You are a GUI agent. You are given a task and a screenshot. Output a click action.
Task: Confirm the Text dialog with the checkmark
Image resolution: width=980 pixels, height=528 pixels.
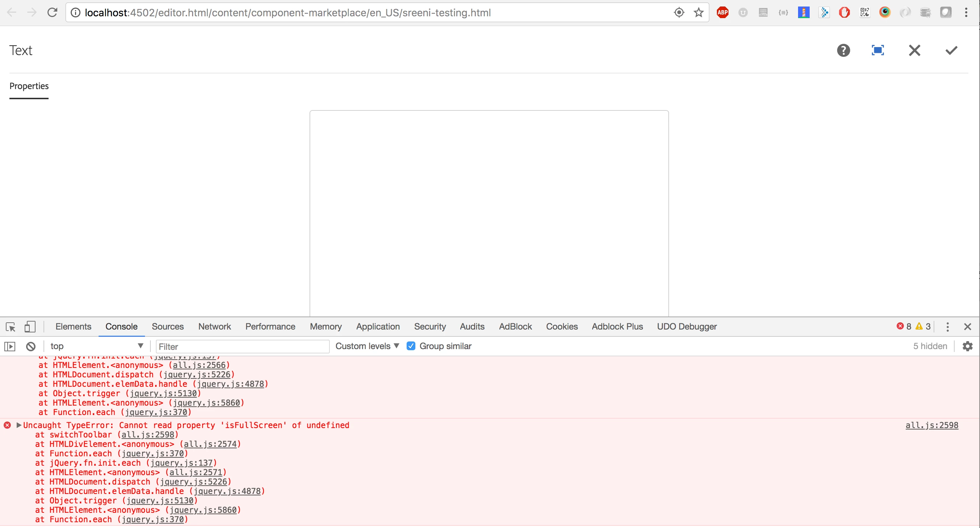coord(951,50)
